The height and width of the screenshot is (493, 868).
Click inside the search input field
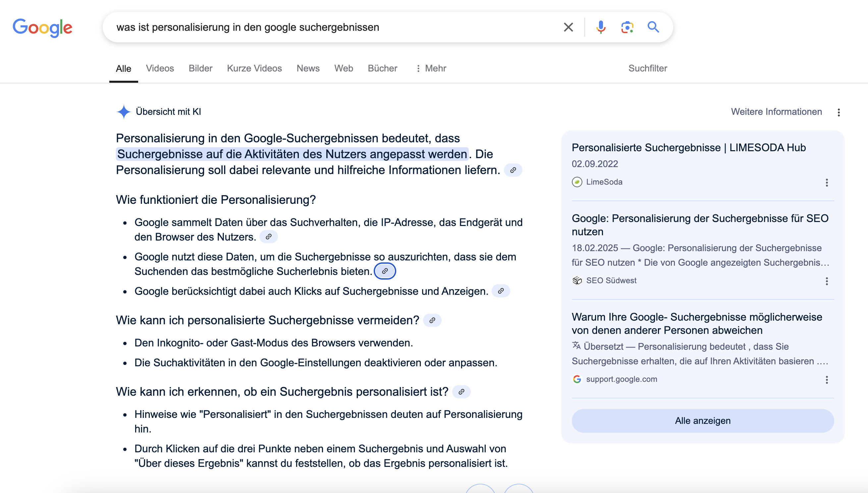coord(305,27)
